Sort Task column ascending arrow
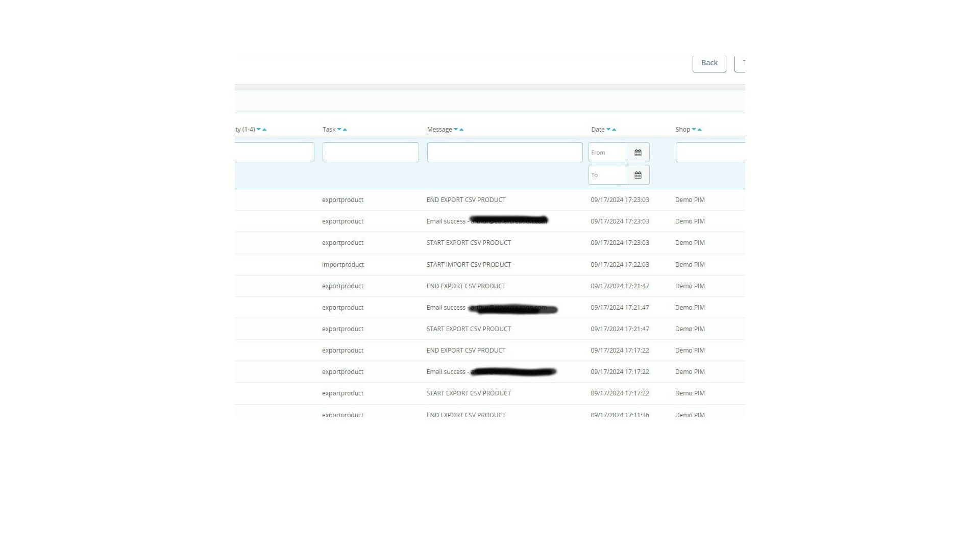980x551 pixels. (345, 130)
